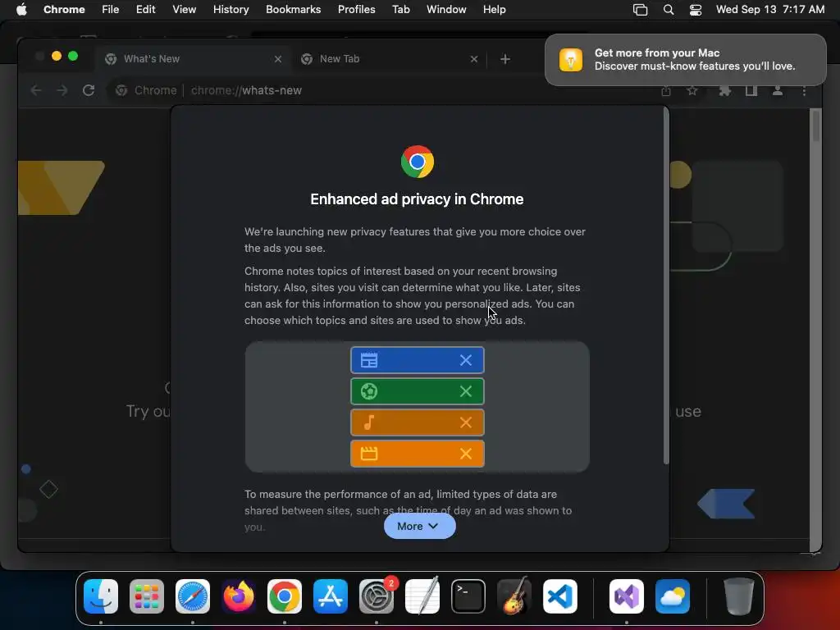This screenshot has height=630, width=840.
Task: Open the View menu
Action: pos(184,10)
